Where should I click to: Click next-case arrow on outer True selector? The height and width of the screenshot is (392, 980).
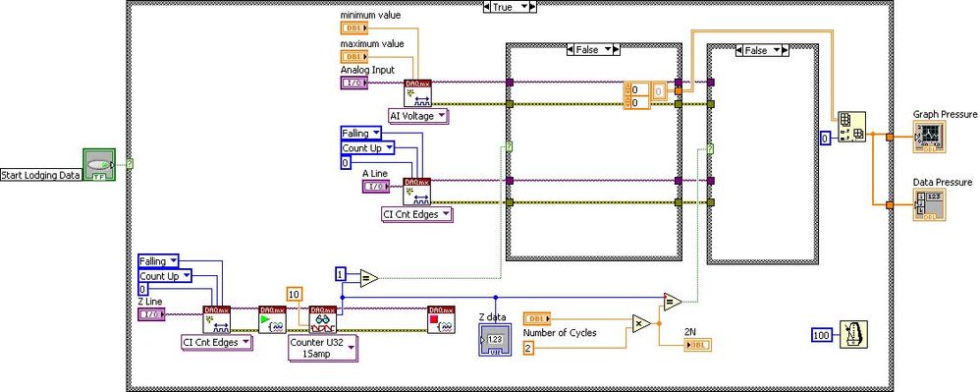click(533, 6)
